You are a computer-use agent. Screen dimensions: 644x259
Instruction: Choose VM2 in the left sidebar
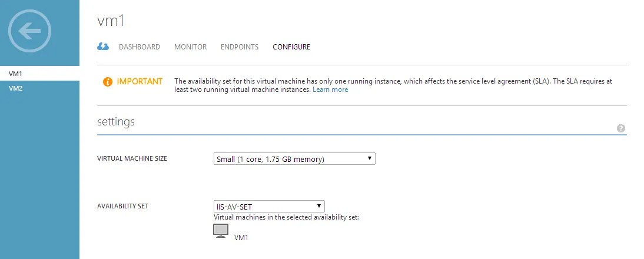tap(39, 88)
